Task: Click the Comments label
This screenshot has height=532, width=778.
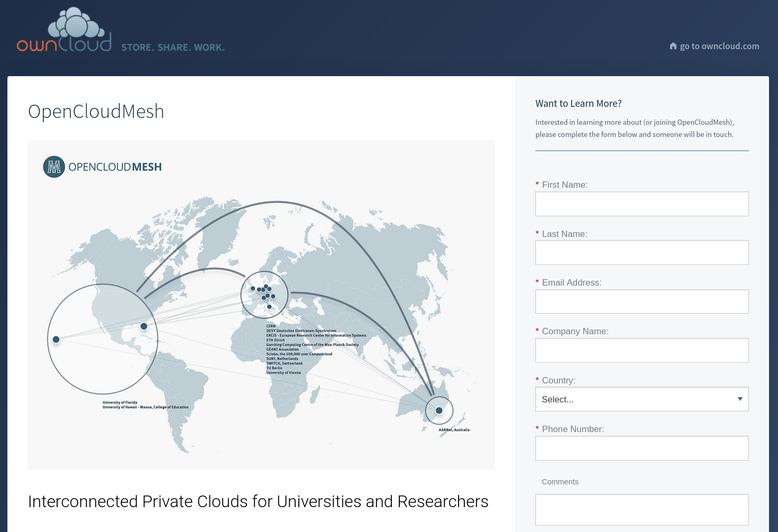Action: pyautogui.click(x=560, y=482)
